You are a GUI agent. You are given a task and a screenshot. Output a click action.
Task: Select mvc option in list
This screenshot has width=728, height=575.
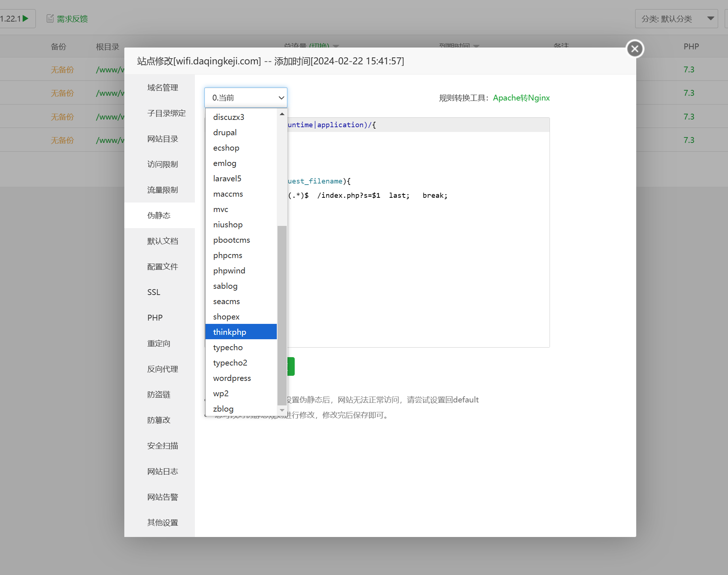241,209
